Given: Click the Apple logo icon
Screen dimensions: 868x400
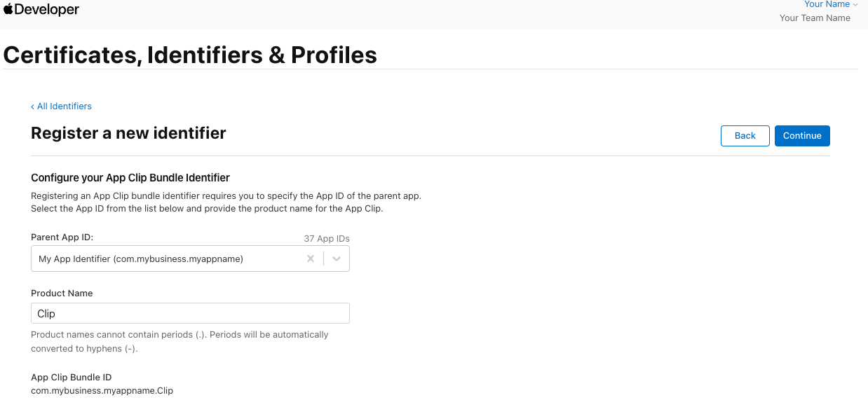Looking at the screenshot, I should (8, 9).
